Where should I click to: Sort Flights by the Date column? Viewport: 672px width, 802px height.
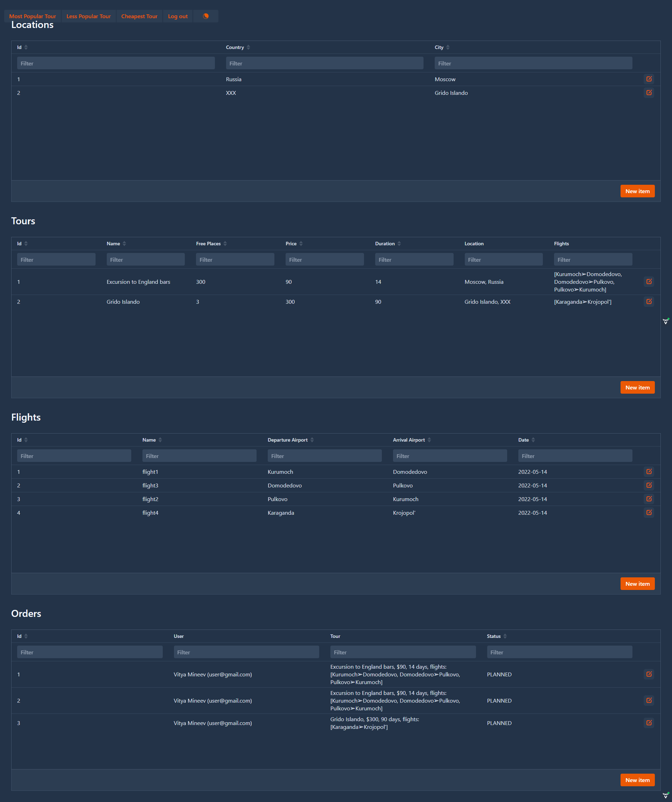[x=534, y=439]
